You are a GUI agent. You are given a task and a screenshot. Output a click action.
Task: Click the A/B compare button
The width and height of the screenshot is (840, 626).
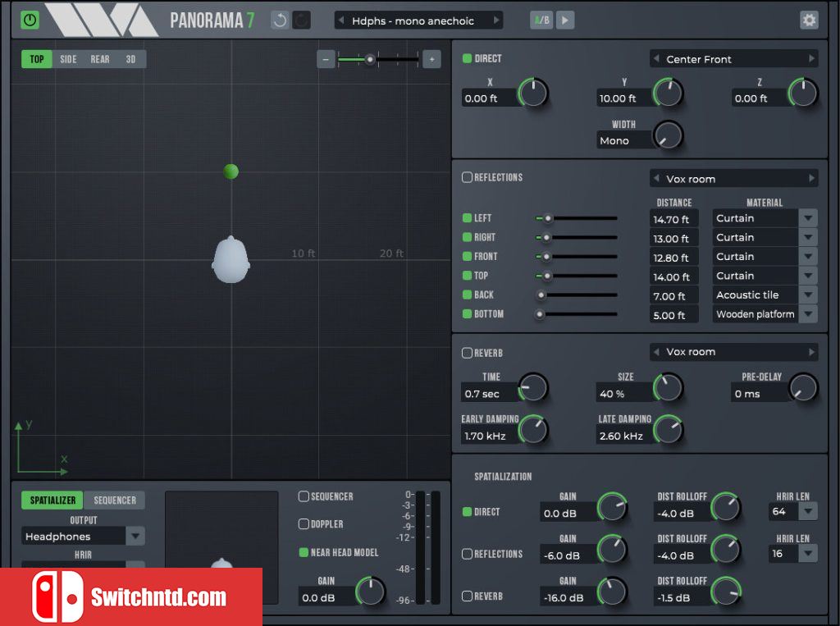(541, 21)
